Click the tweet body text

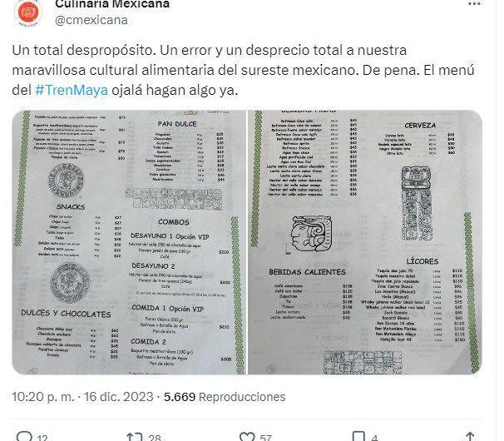243,70
